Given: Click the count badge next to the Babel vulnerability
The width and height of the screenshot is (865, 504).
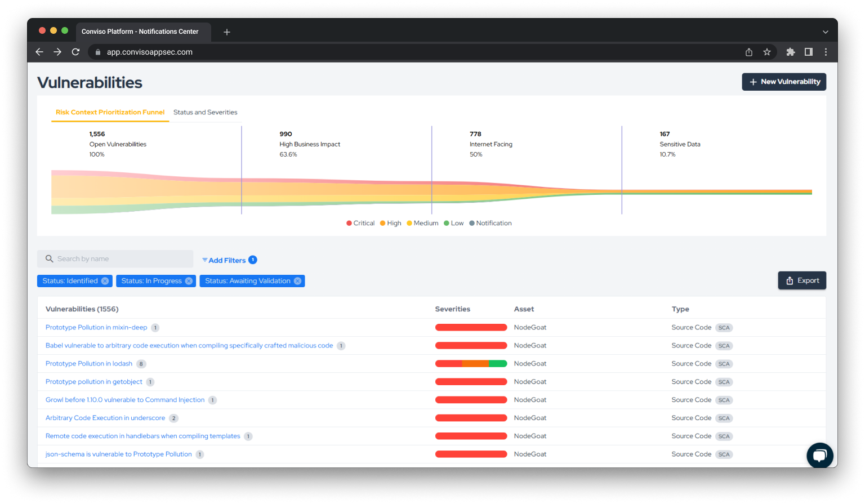Looking at the screenshot, I should pos(341,346).
